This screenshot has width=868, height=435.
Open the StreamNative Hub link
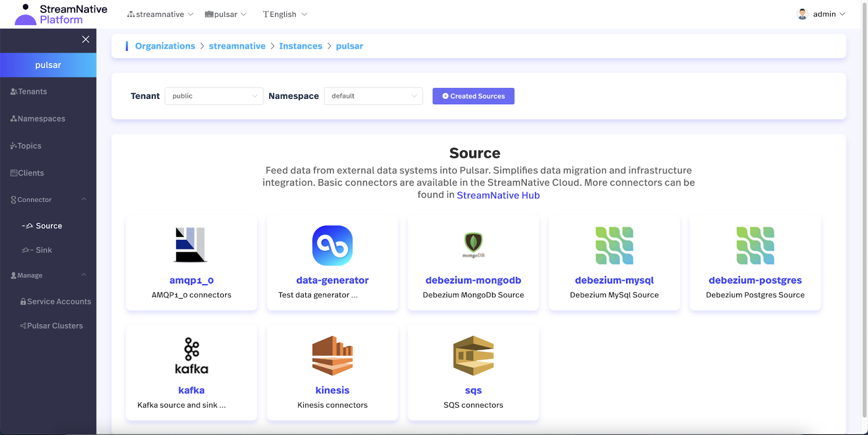[498, 196]
